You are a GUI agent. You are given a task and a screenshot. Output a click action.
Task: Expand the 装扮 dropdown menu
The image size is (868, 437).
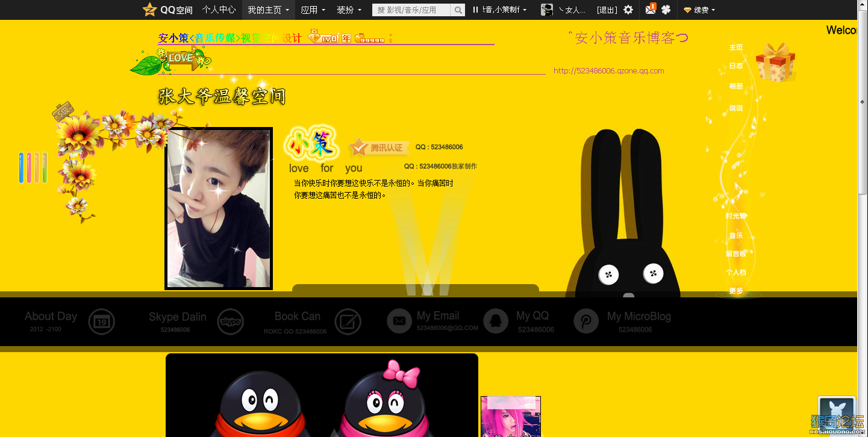(x=349, y=10)
